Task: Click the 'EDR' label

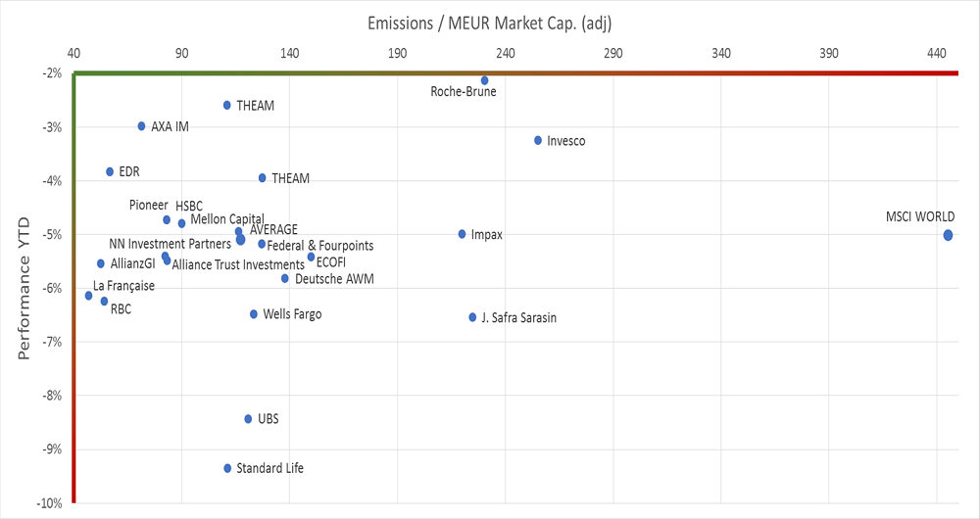Action: (129, 171)
